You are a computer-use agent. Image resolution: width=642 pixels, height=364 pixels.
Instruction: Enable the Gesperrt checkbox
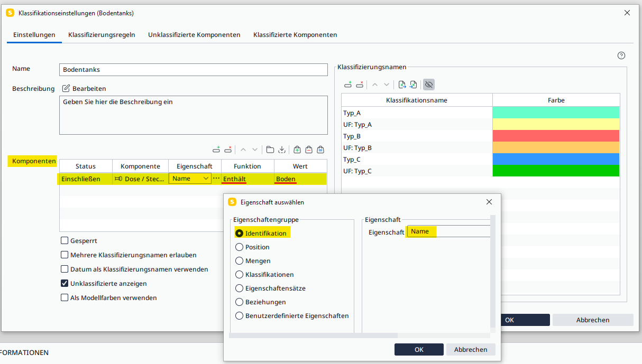65,240
